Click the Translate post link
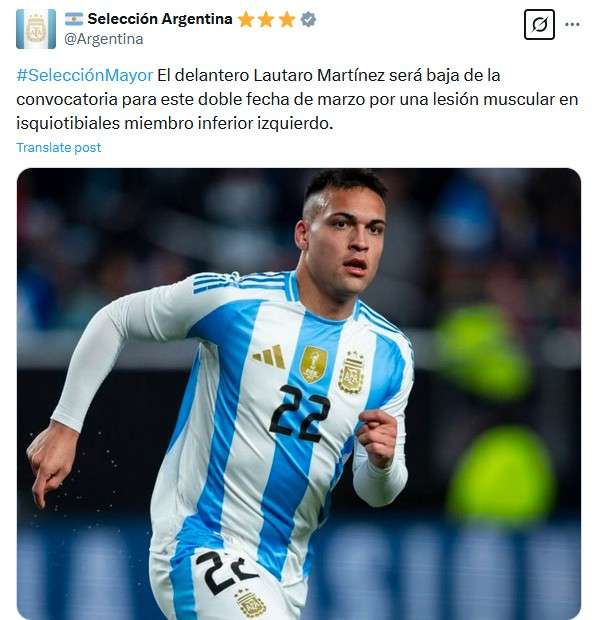This screenshot has width=596, height=620. [59, 147]
